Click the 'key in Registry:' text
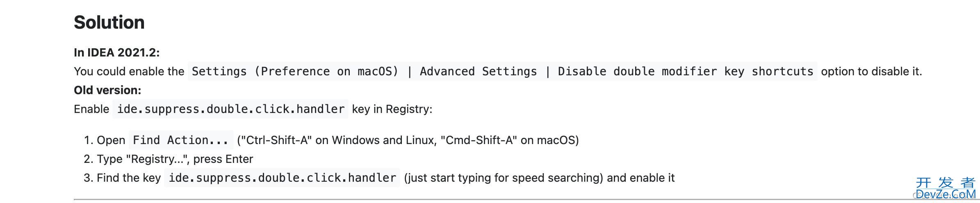This screenshot has width=980, height=203. point(392,109)
